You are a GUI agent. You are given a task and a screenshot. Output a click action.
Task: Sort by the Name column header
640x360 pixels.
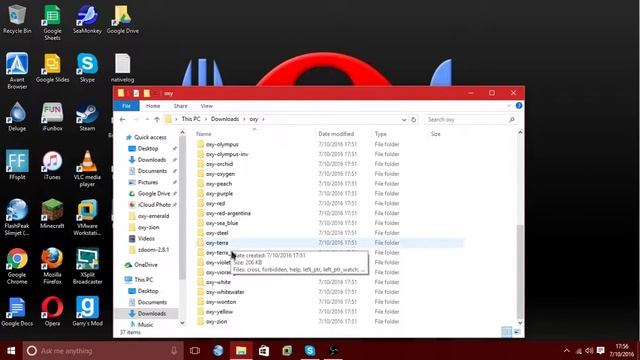[x=203, y=134]
